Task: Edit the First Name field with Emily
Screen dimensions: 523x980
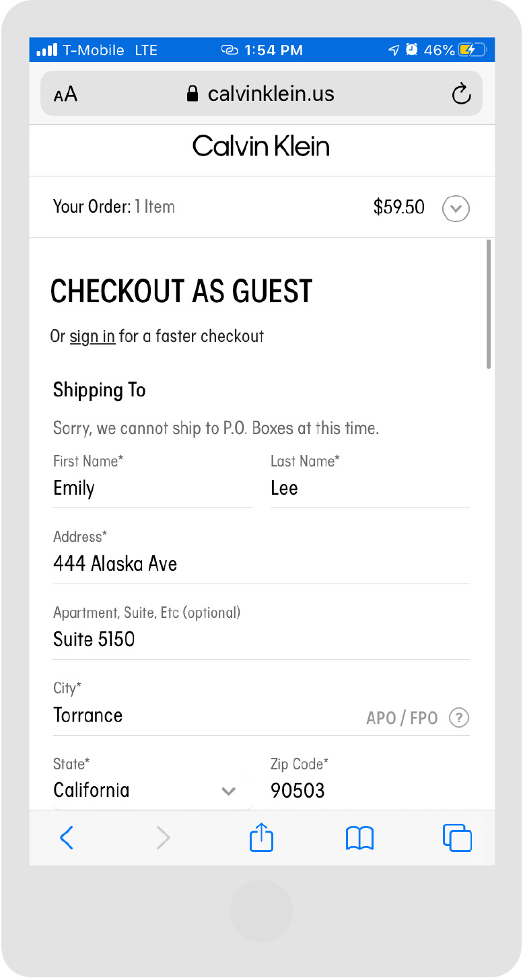Action: click(152, 489)
